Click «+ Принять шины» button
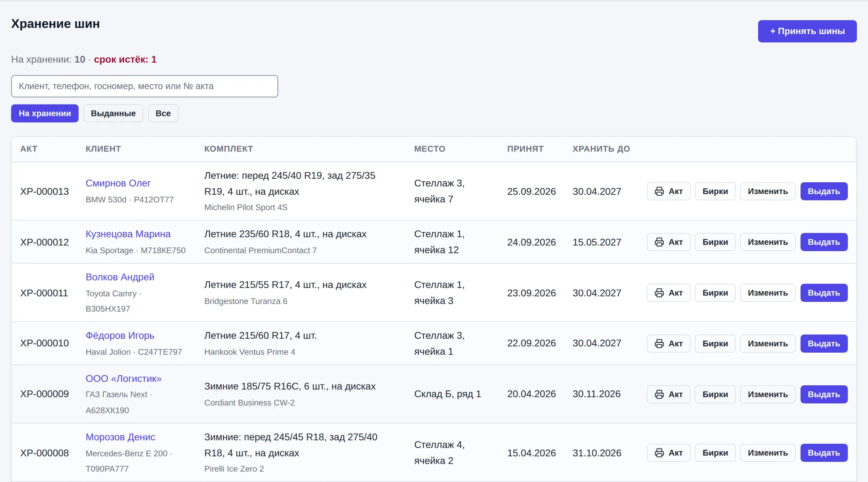This screenshot has width=868, height=482. 807,31
